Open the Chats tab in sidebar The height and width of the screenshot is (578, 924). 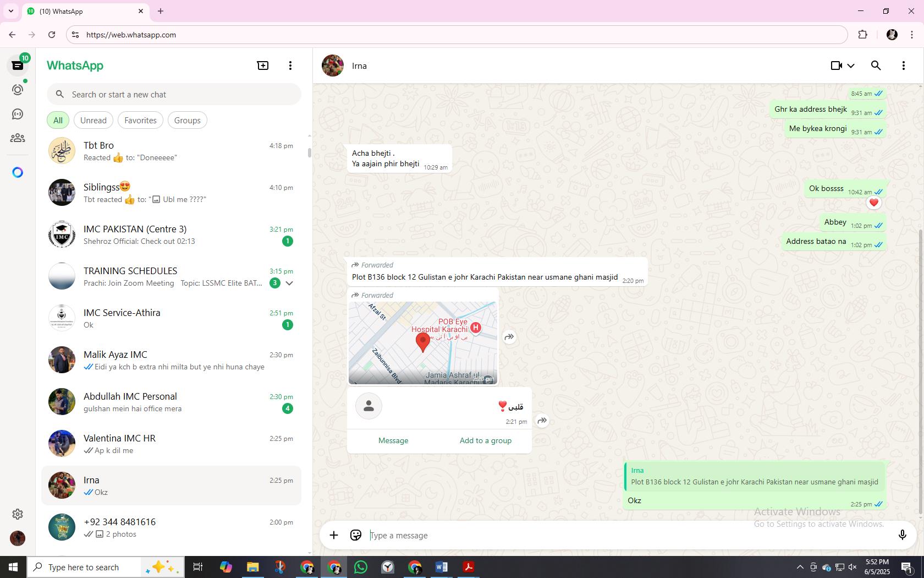(x=18, y=66)
